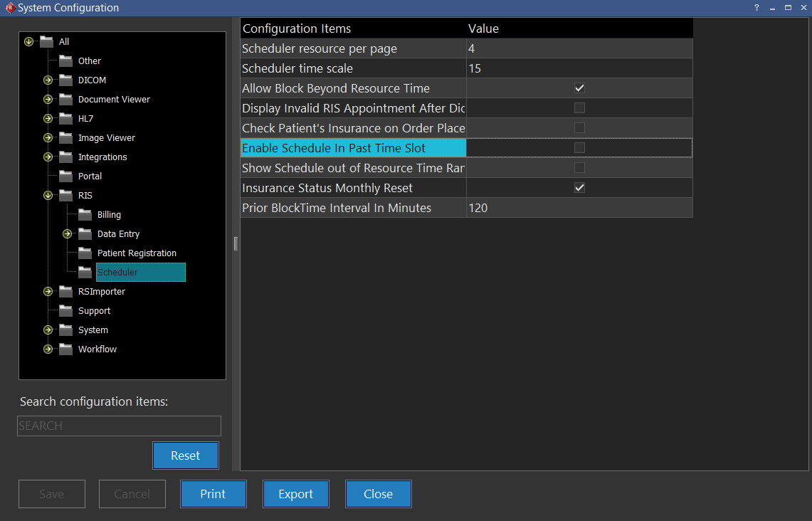812x521 pixels.
Task: Click the Support folder icon
Action: point(65,310)
